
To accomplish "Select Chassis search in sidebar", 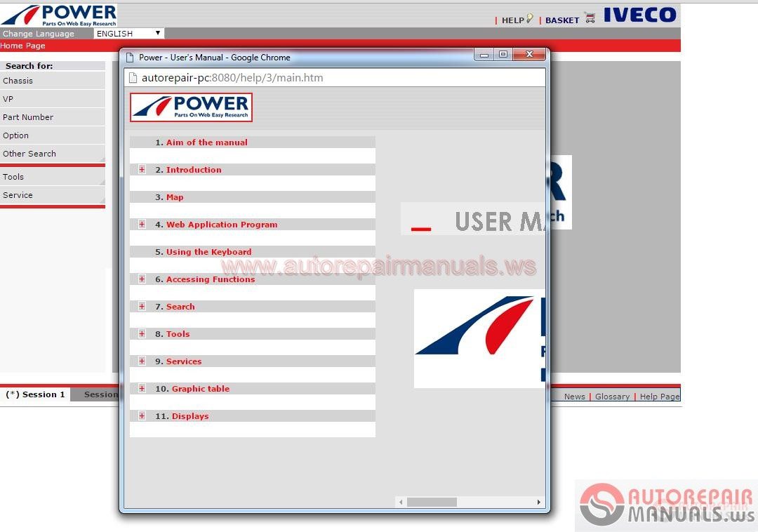I will click(x=52, y=81).
